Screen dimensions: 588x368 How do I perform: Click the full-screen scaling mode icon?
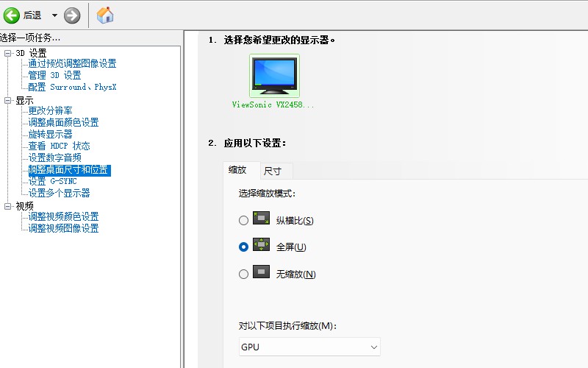click(x=262, y=244)
